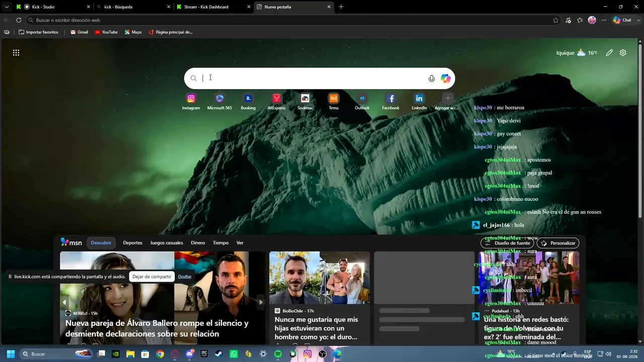Open the Windows Start menu
The height and width of the screenshot is (362, 644).
click(11, 354)
